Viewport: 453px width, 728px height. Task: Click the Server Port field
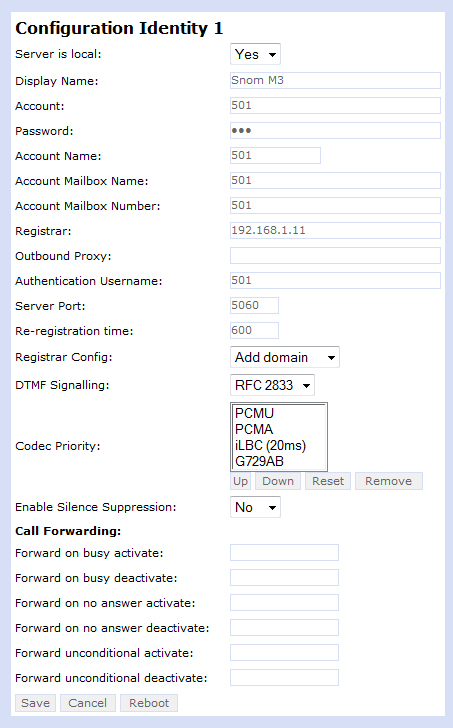(x=254, y=306)
